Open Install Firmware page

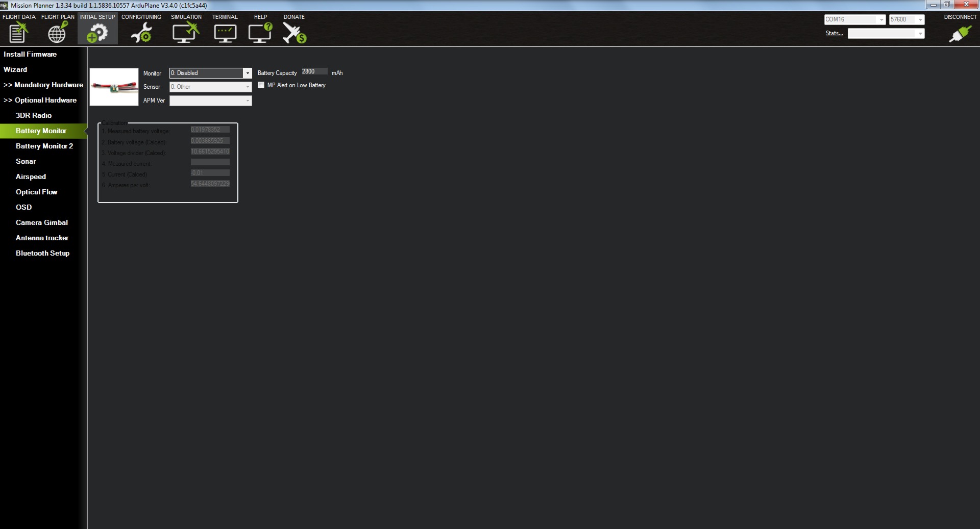click(x=30, y=54)
